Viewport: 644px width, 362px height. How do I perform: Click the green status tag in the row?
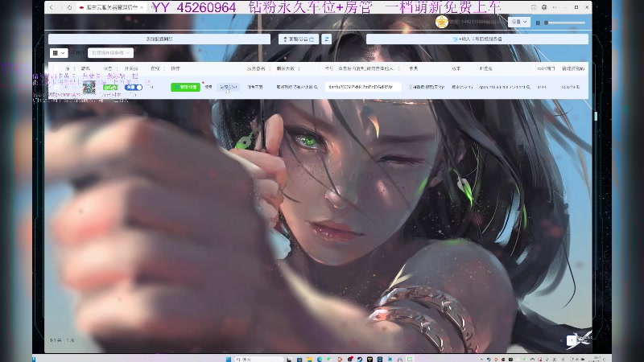coord(110,88)
